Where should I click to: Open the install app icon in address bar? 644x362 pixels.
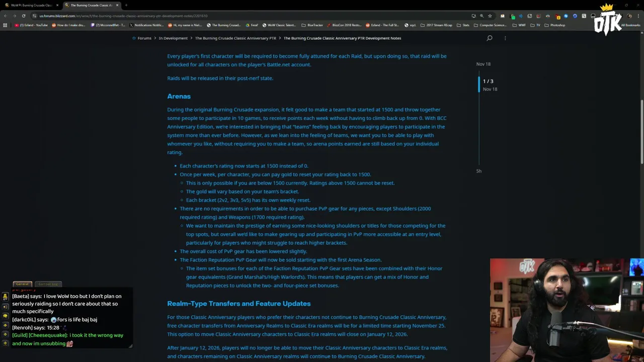(473, 16)
